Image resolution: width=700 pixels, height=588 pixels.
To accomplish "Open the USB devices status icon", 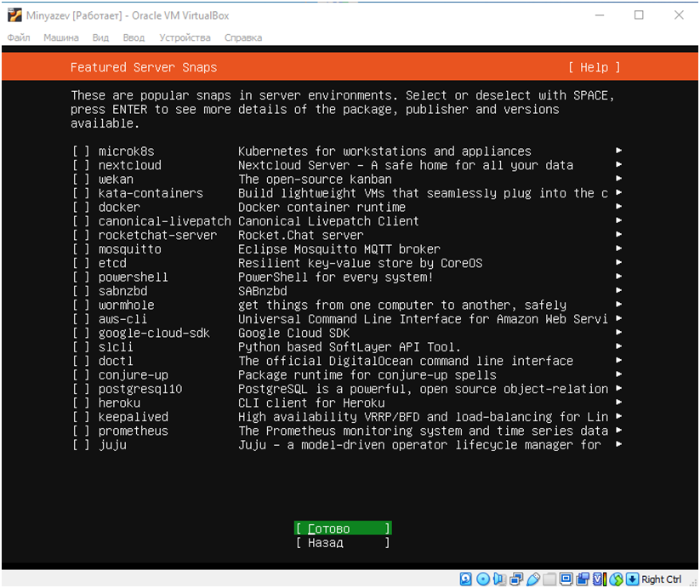I will [x=532, y=579].
